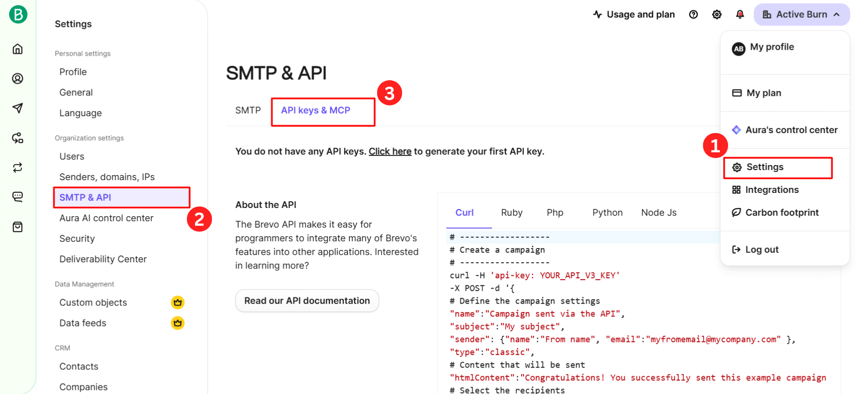Viewport: 868px width, 394px height.
Task: Click the help question mark icon
Action: tap(693, 15)
